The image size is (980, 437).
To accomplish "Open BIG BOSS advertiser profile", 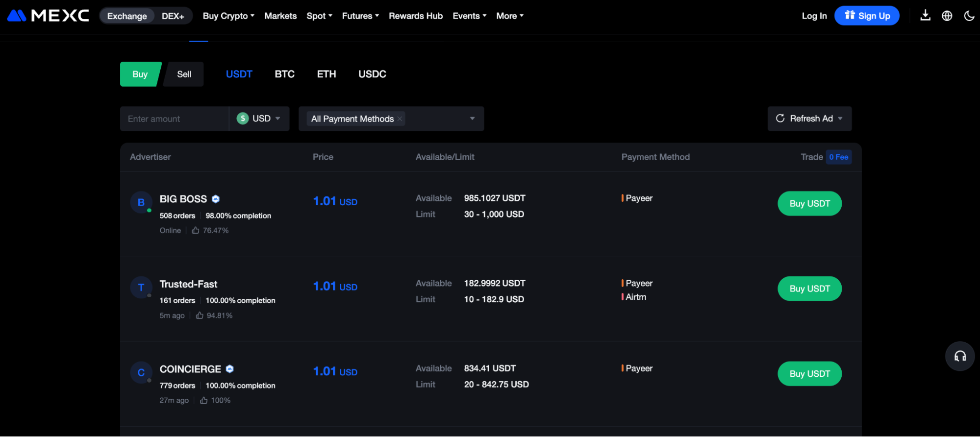I will [183, 199].
